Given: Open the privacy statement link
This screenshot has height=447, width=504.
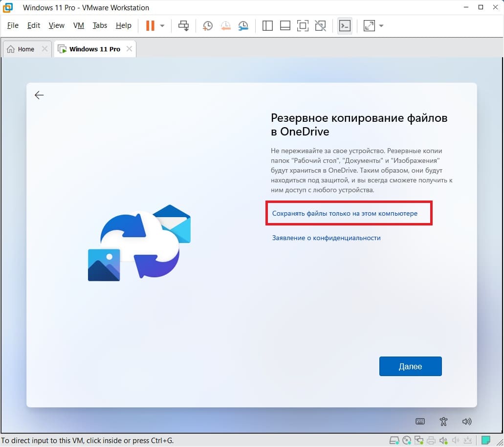Looking at the screenshot, I should point(326,238).
